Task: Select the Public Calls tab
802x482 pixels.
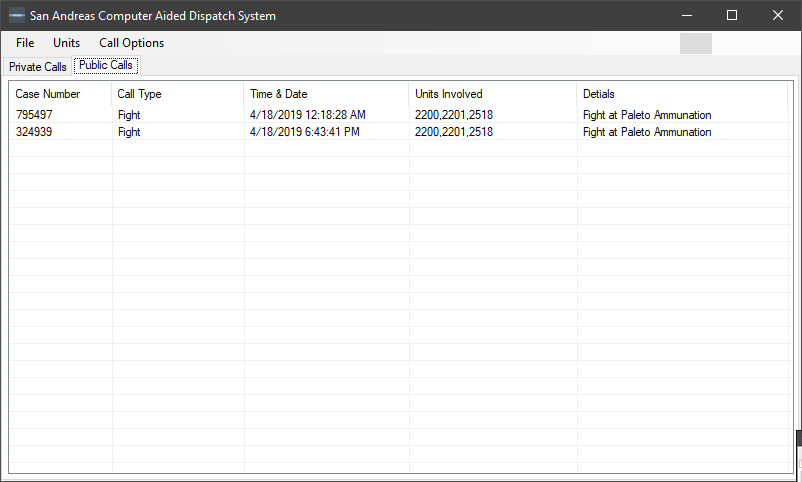Action: point(106,66)
